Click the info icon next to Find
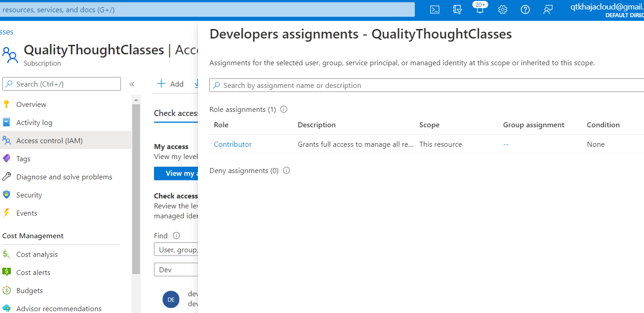 coord(175,235)
